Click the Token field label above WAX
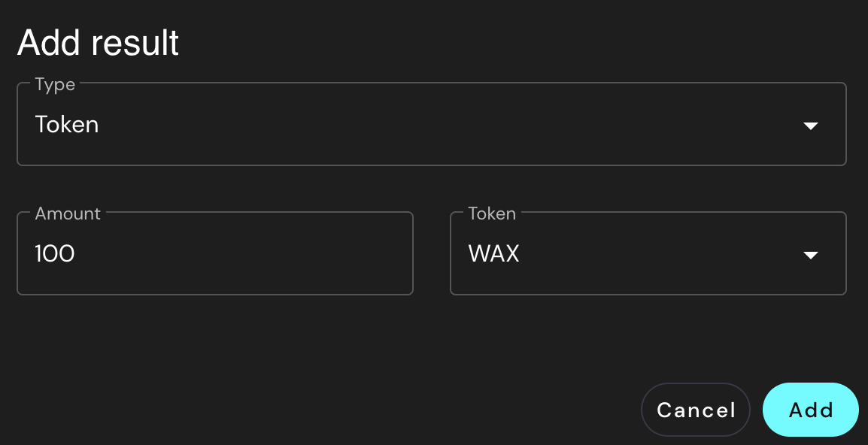Screen dimensions: 868x445 pyautogui.click(x=492, y=214)
